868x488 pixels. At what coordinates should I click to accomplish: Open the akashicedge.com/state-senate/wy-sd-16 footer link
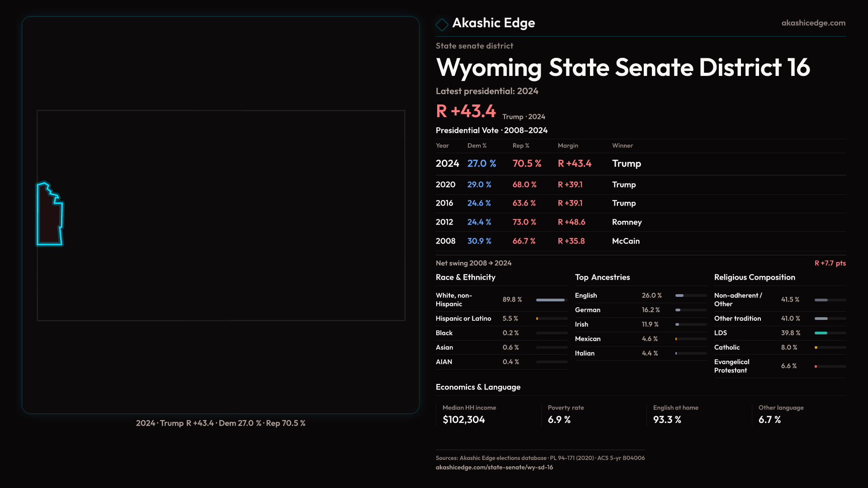point(494,467)
